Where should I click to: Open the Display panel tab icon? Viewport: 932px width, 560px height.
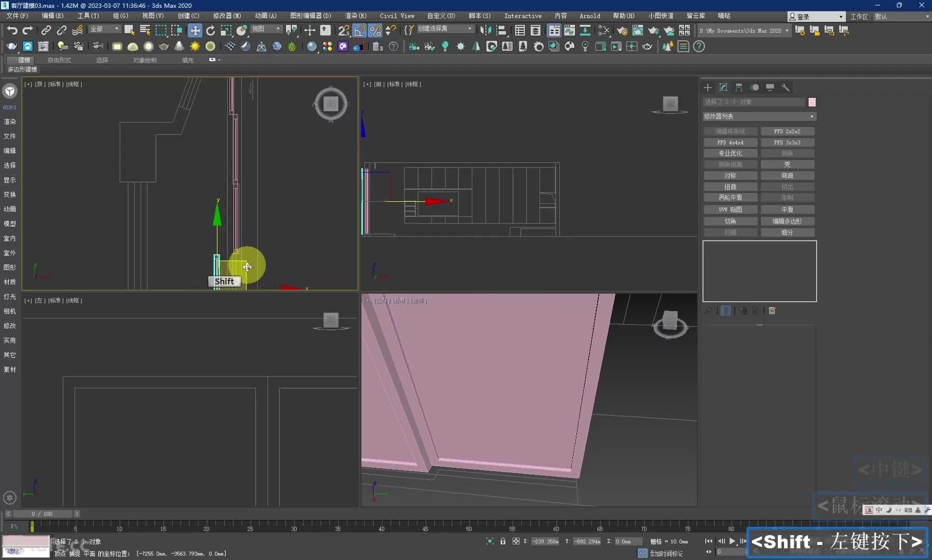pos(770,87)
